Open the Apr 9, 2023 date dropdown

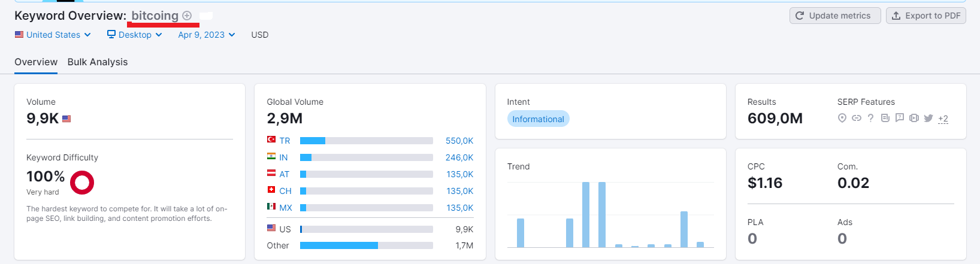[x=206, y=35]
